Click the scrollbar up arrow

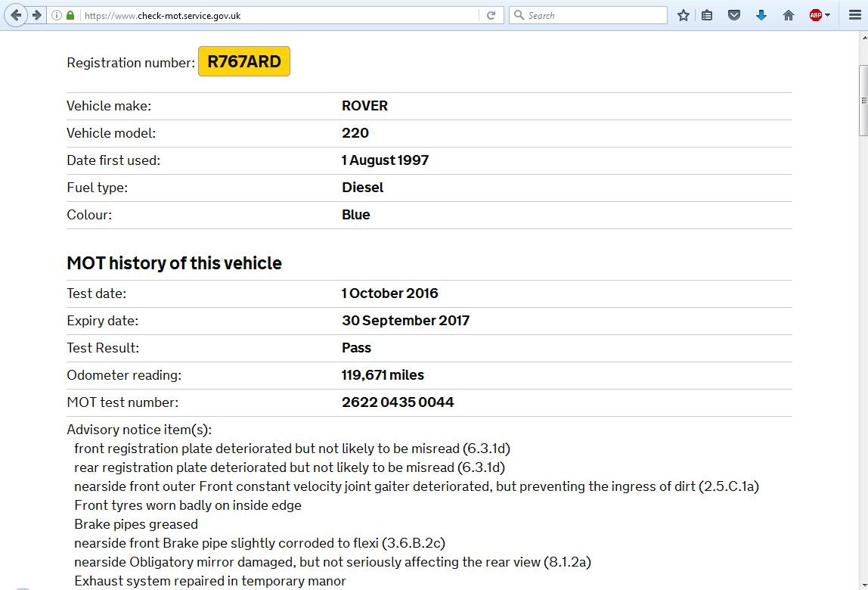[x=863, y=38]
